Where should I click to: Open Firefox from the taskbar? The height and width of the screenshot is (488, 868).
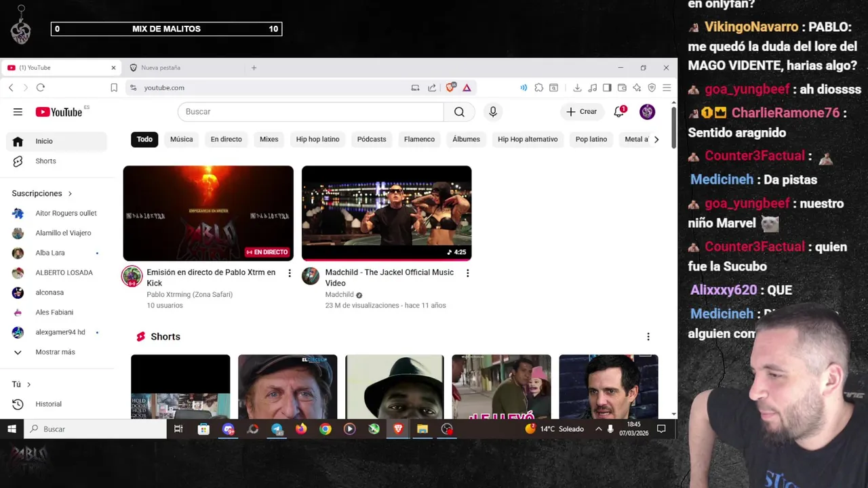300,429
